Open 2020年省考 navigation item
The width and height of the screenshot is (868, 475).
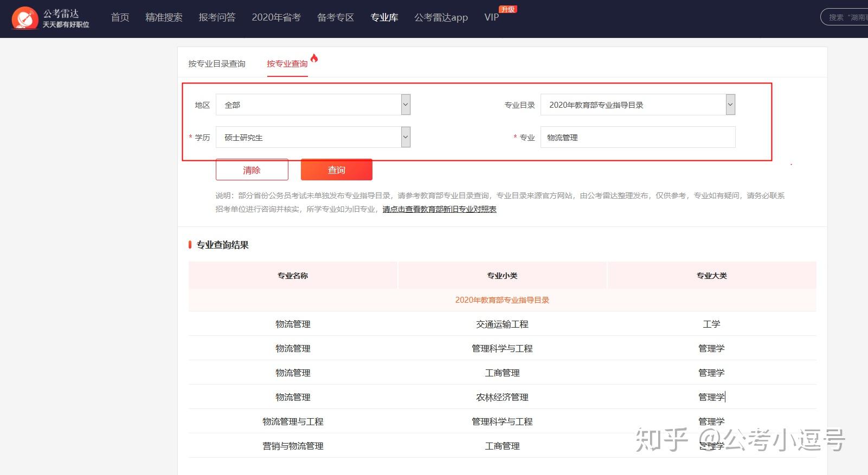click(276, 17)
